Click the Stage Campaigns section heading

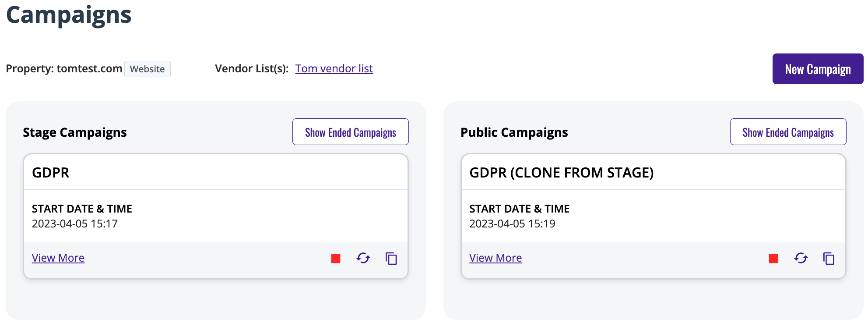click(x=75, y=132)
